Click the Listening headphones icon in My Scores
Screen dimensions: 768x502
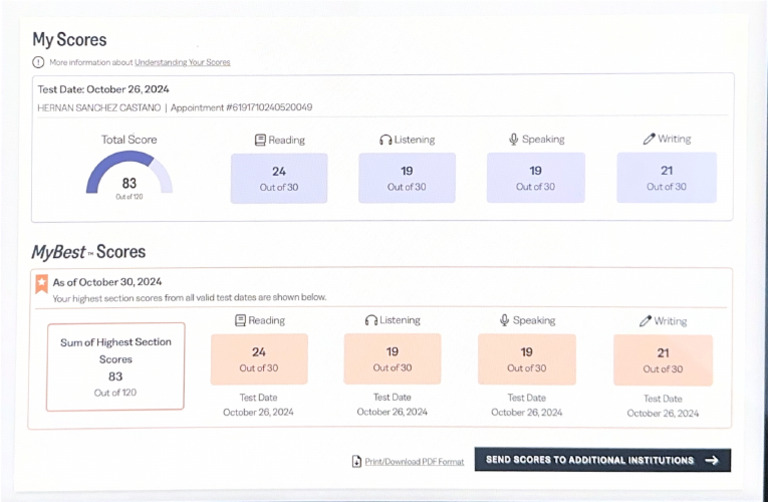[385, 140]
